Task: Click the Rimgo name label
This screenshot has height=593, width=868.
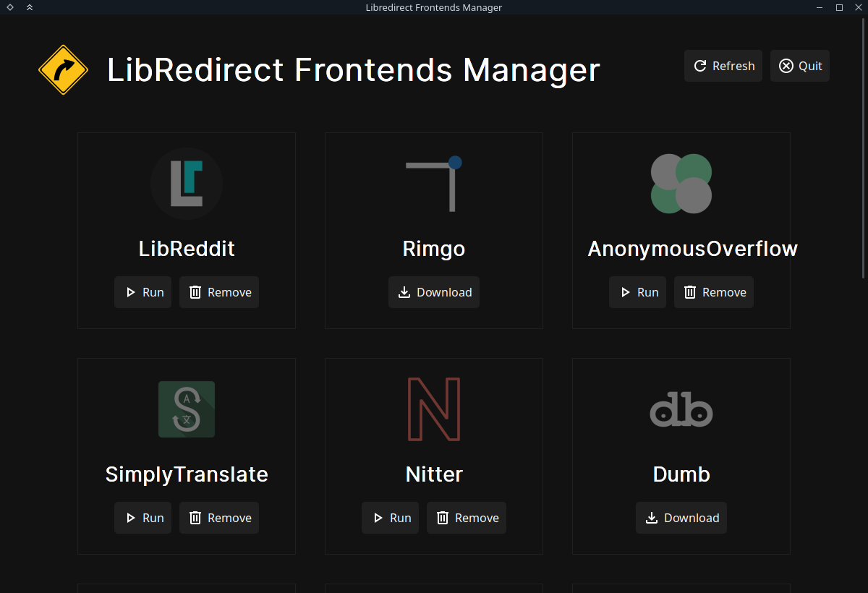Action: pos(434,249)
